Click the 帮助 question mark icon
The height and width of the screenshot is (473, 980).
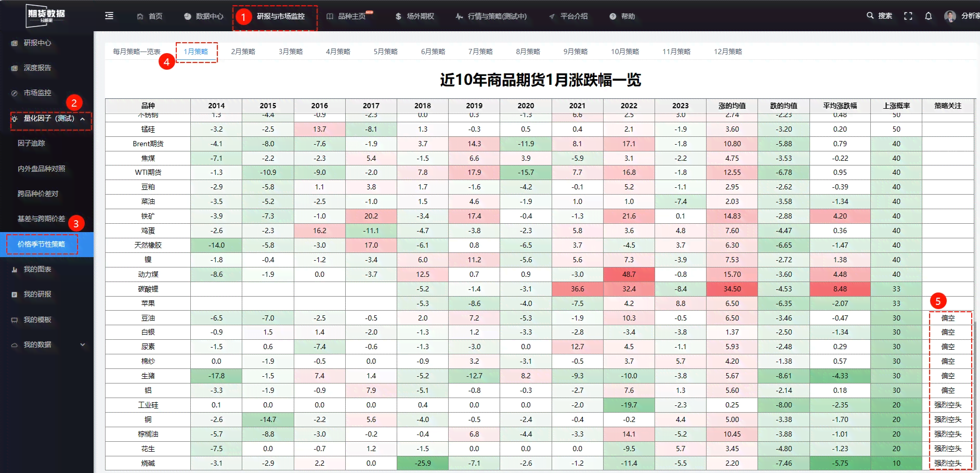pyautogui.click(x=613, y=16)
